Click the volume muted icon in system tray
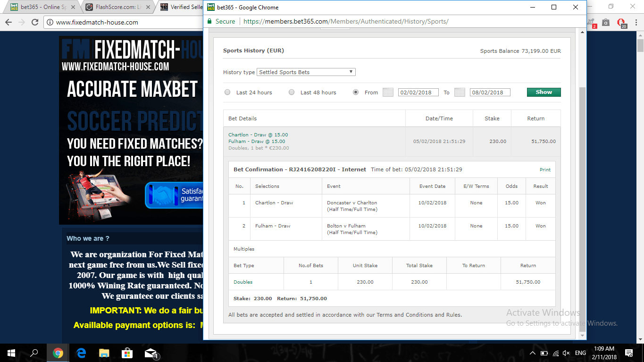 (566, 353)
